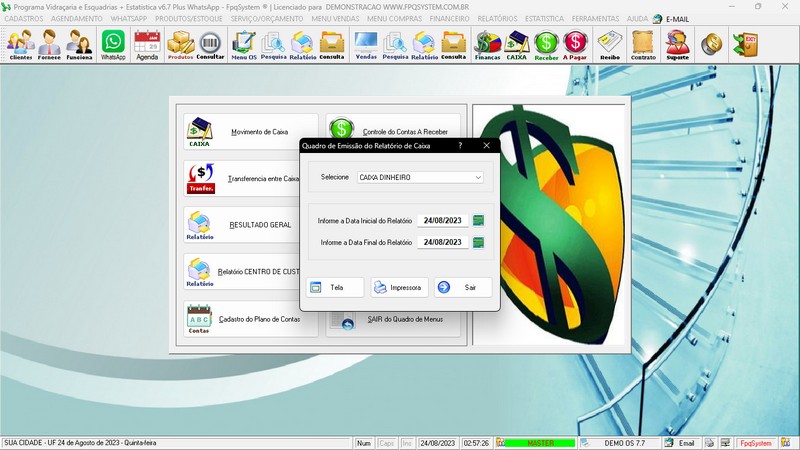Open the Agenda calendar icon

[x=147, y=45]
